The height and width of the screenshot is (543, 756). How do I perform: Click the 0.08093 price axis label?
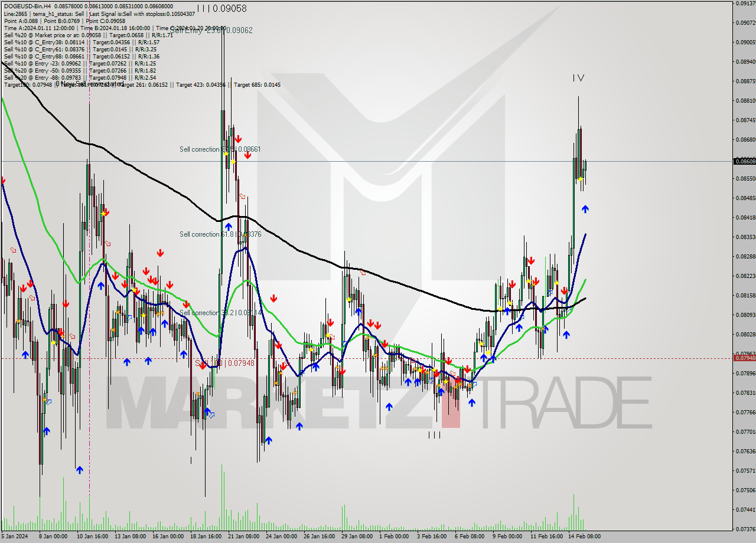[745, 315]
